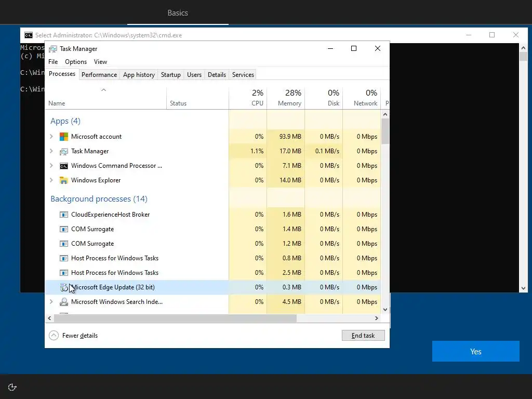Open the Ease of Access icon at bottom-left
The image size is (532, 399).
coord(12,387)
